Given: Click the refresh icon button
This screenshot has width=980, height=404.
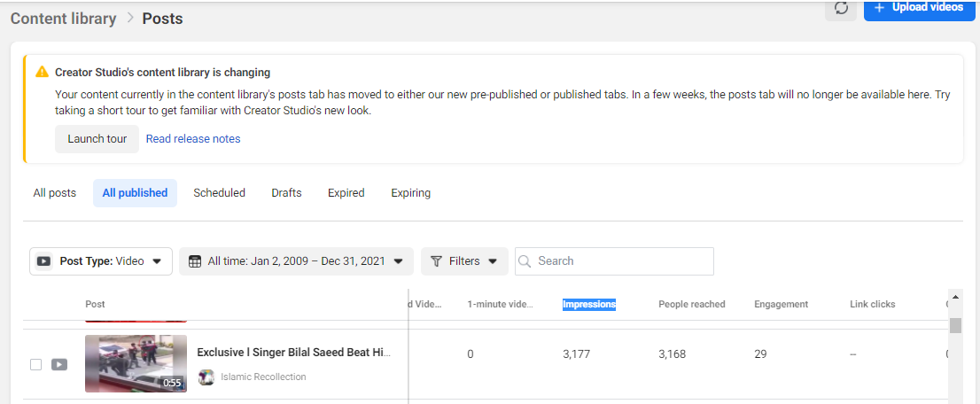Looking at the screenshot, I should pyautogui.click(x=841, y=9).
